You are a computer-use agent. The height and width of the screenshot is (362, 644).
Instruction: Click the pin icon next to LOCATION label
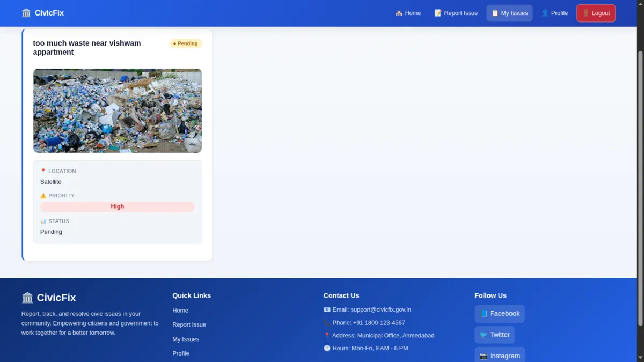pyautogui.click(x=43, y=171)
